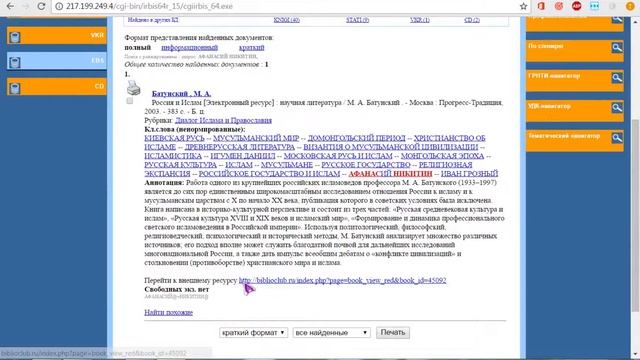Click the keyword МОНГОЛЬСКАЯ ЭПОХА

(x=442, y=156)
